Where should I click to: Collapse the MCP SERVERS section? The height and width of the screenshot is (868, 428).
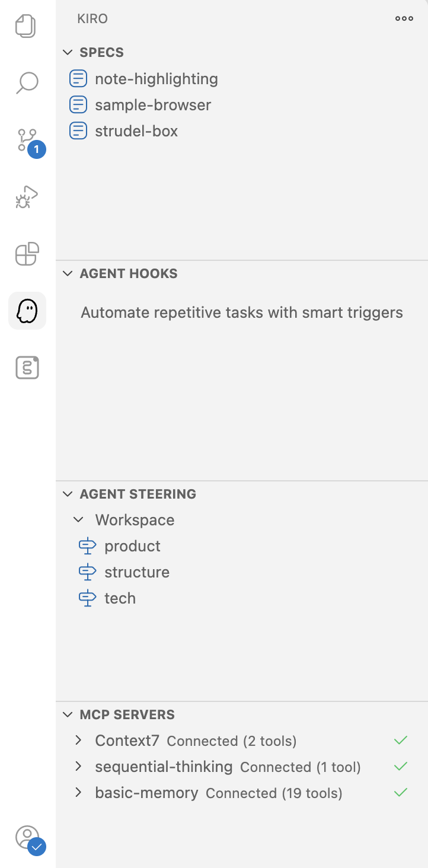tap(68, 714)
